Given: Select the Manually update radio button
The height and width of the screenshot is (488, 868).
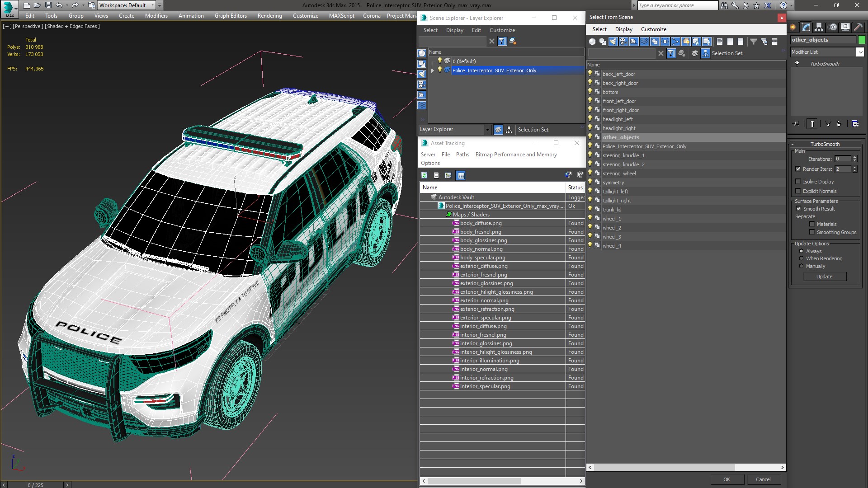Looking at the screenshot, I should coord(801,266).
